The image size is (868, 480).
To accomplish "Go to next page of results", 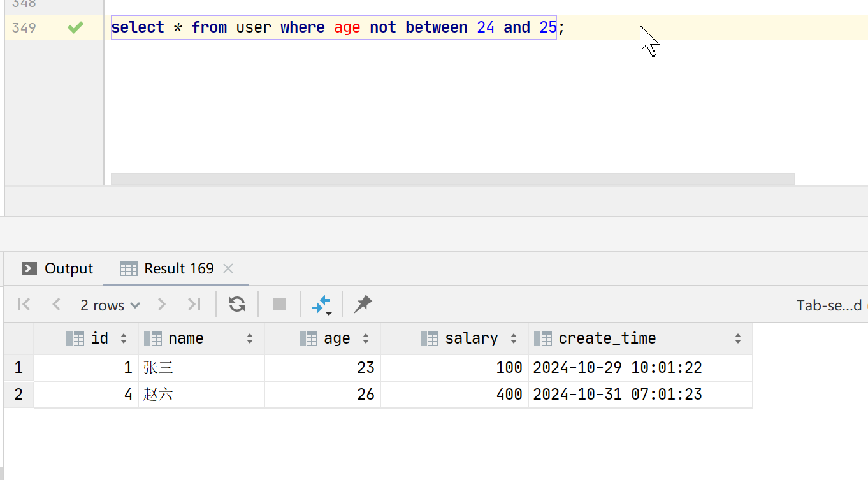I will [162, 305].
